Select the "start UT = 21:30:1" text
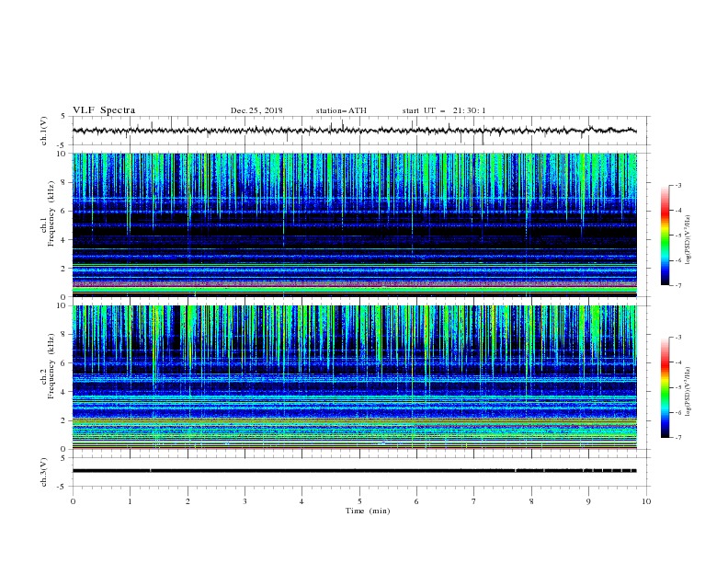728x563 pixels. coord(444,110)
